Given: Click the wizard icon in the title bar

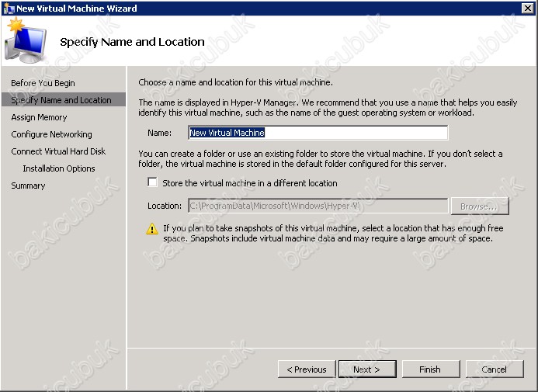Looking at the screenshot, I should (9, 9).
